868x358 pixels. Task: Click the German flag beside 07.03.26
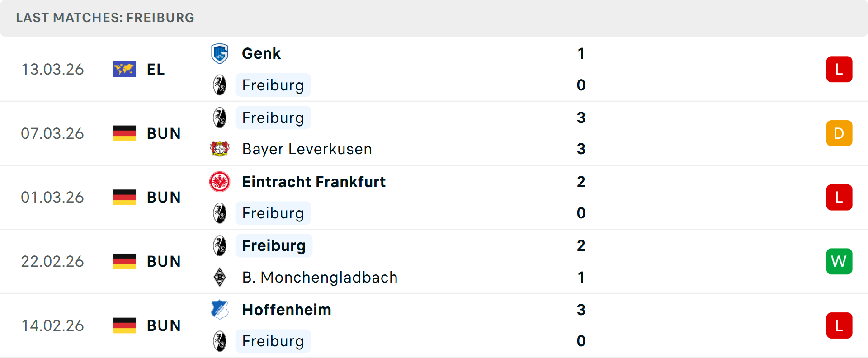tap(124, 133)
